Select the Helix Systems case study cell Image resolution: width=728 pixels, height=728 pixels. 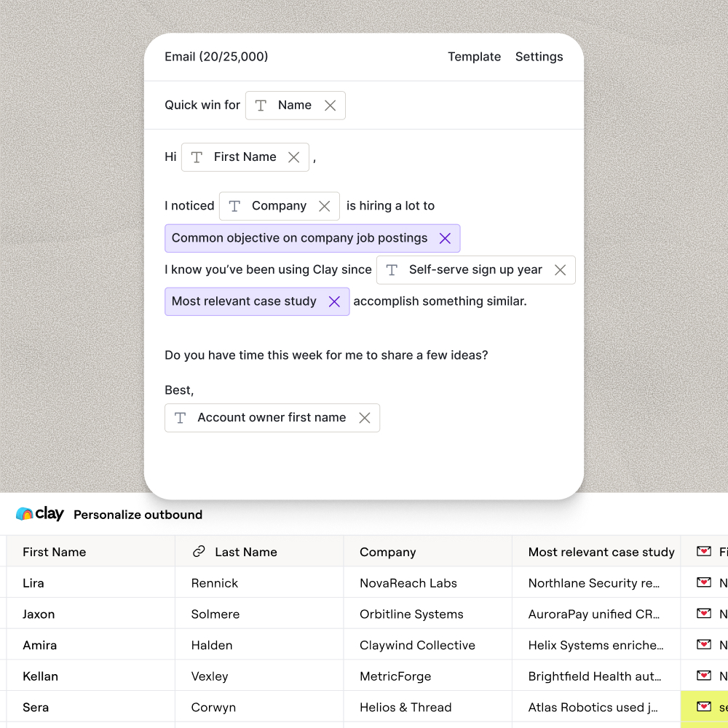597,645
